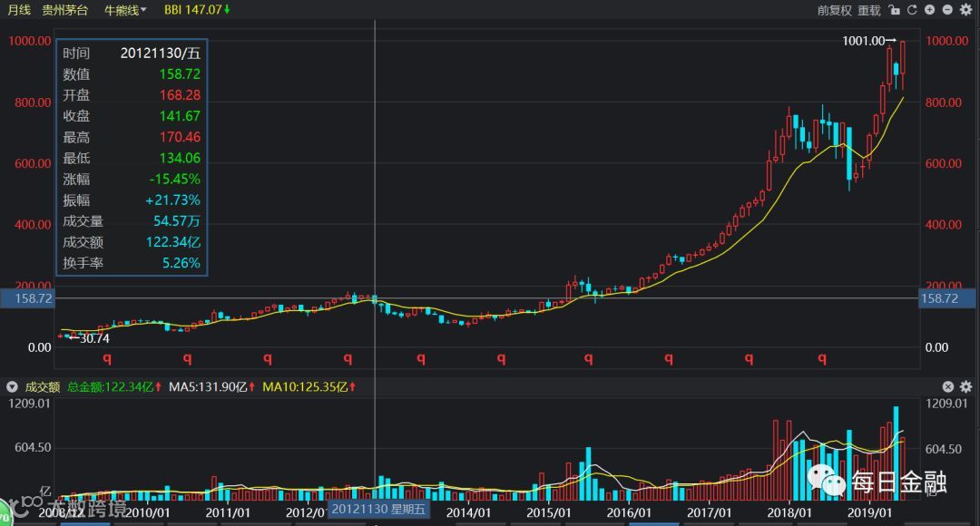
Task: Close the 成交额 volume indicator panel
Action: click(x=948, y=386)
